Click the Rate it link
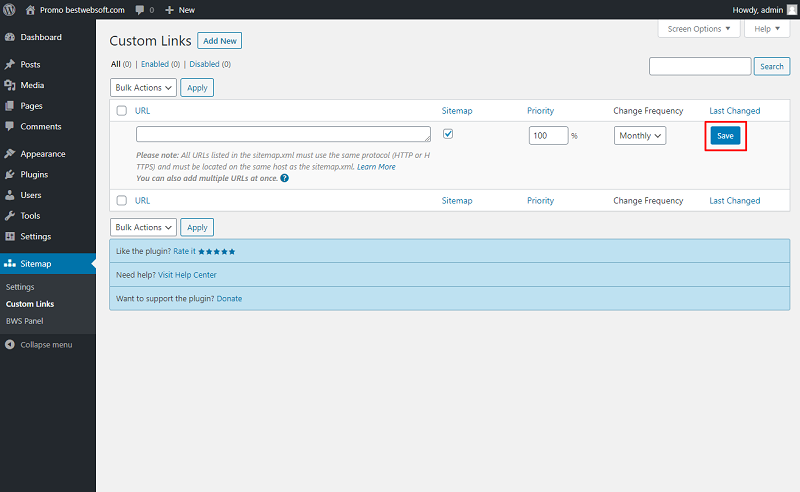This screenshot has height=492, width=800. [x=184, y=251]
